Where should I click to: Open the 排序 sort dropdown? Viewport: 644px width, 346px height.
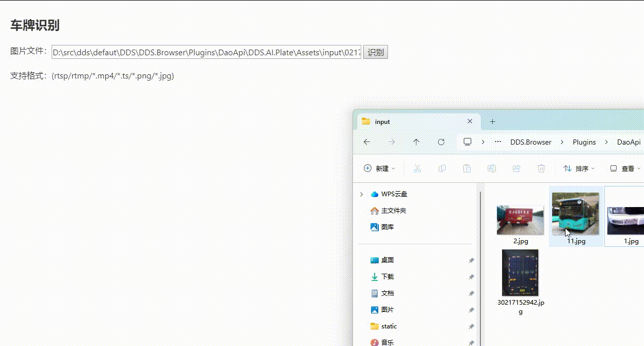pos(579,168)
